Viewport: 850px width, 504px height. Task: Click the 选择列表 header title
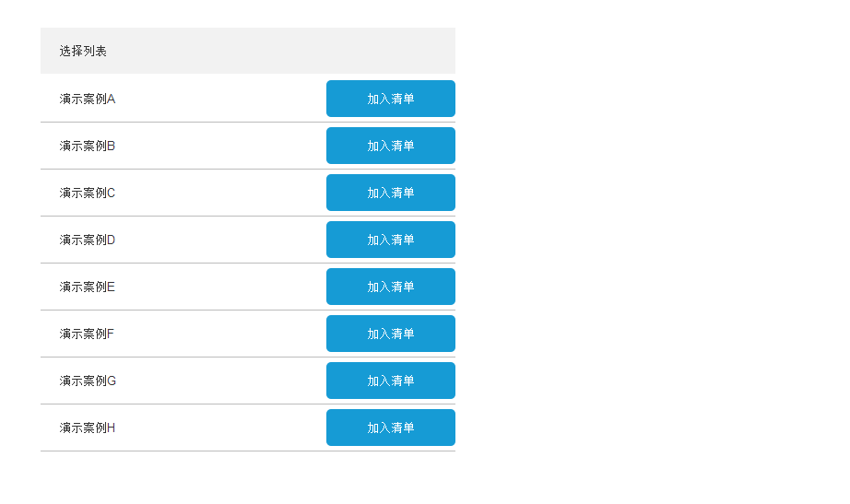point(83,51)
